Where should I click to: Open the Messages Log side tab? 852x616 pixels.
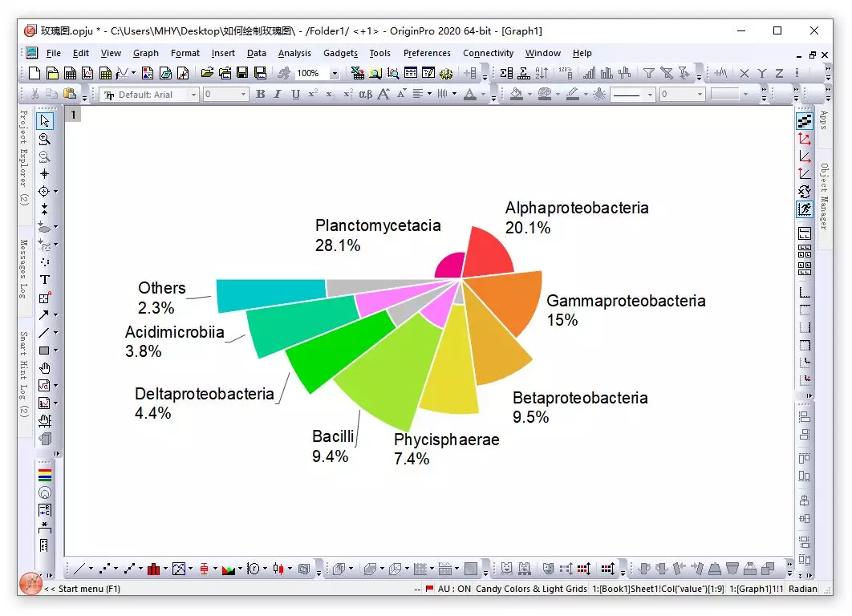pyautogui.click(x=24, y=269)
